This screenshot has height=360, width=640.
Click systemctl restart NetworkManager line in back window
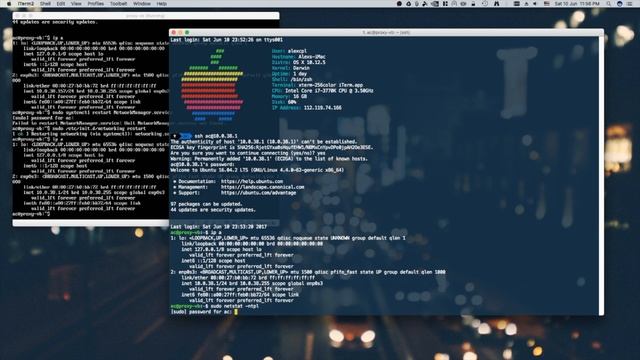(91, 112)
